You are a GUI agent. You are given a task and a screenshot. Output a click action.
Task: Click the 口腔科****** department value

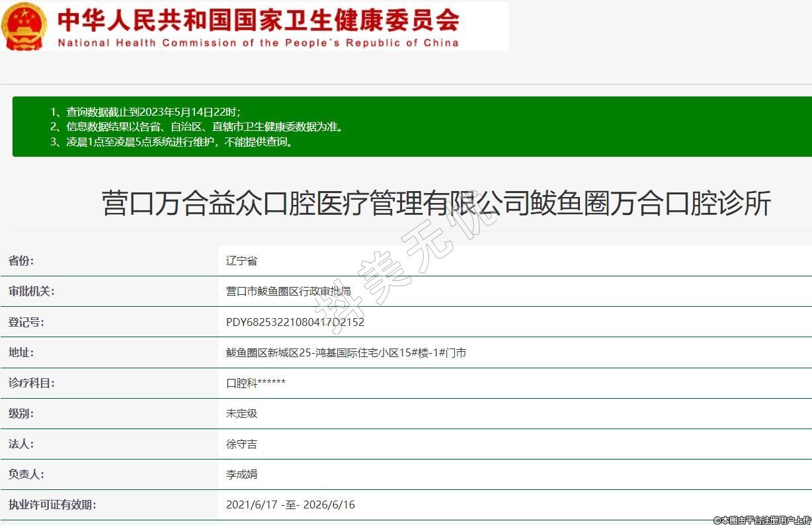(256, 383)
